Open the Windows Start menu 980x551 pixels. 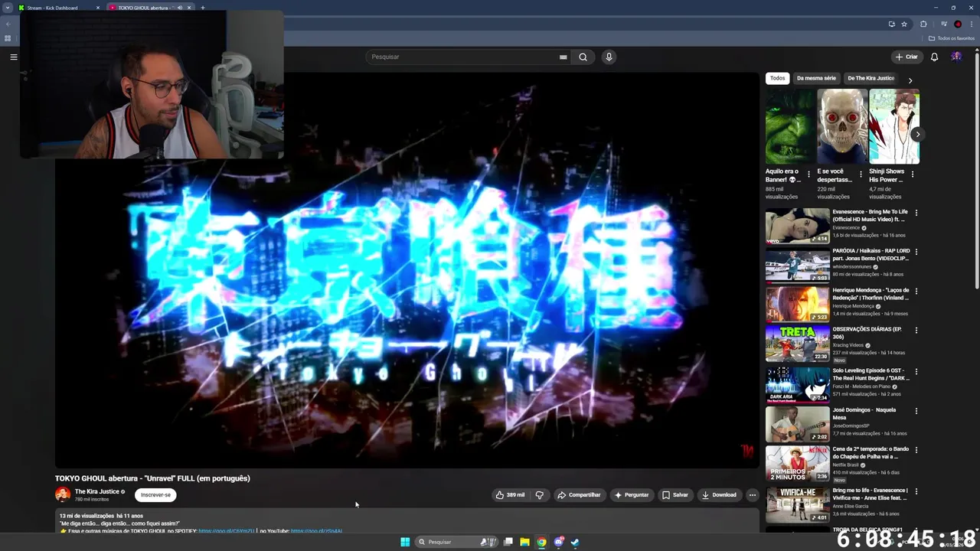click(x=405, y=542)
